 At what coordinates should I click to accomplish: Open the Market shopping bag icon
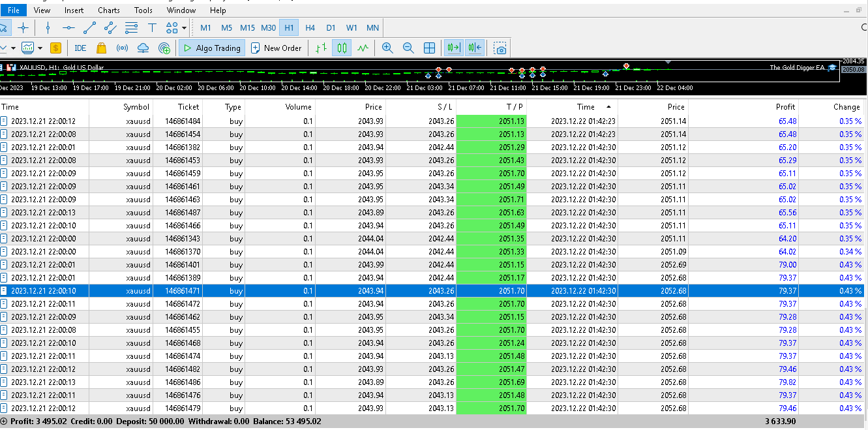click(x=101, y=48)
